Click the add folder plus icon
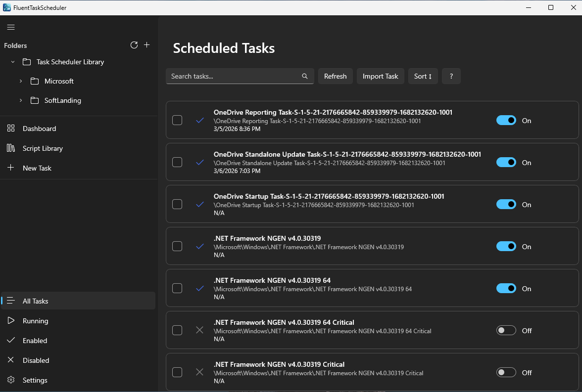This screenshot has width=582, height=392. (146, 45)
